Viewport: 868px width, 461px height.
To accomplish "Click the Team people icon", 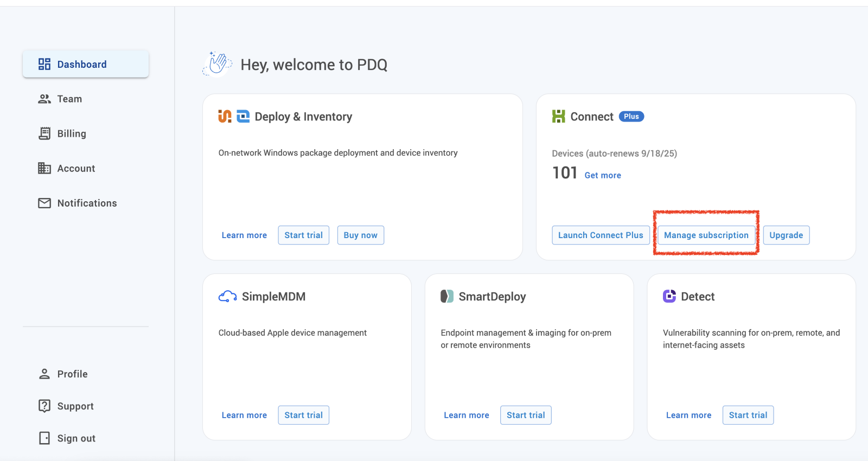I will coord(44,99).
